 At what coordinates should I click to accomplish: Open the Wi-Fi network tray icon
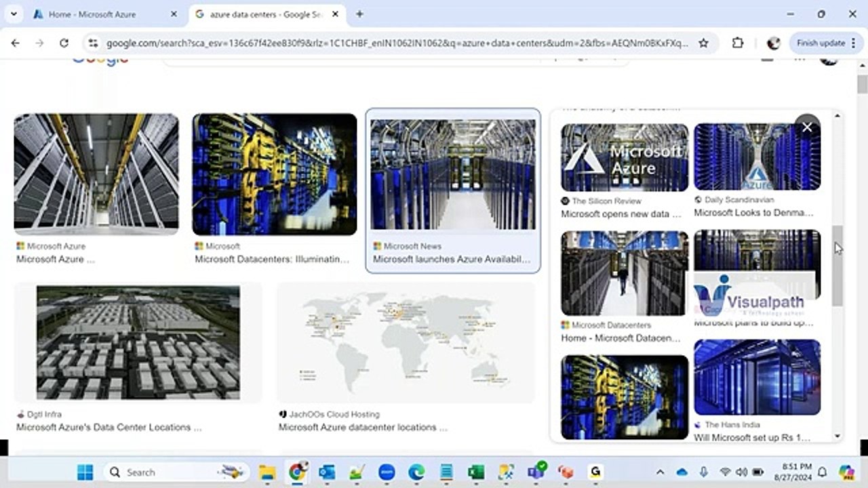click(725, 472)
